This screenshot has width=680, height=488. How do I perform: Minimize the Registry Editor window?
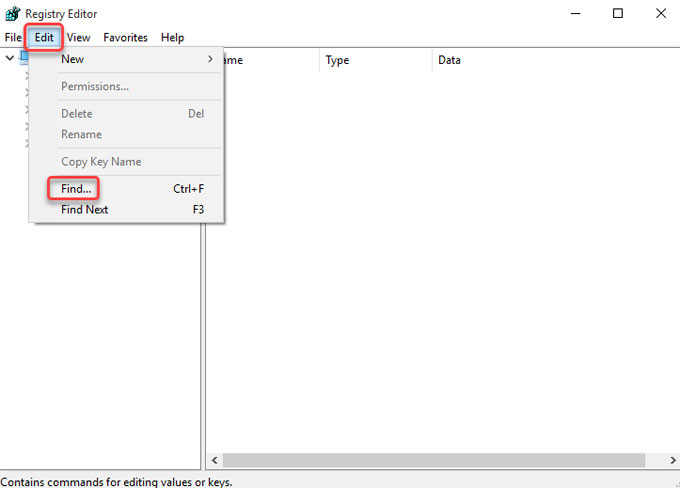(x=575, y=13)
